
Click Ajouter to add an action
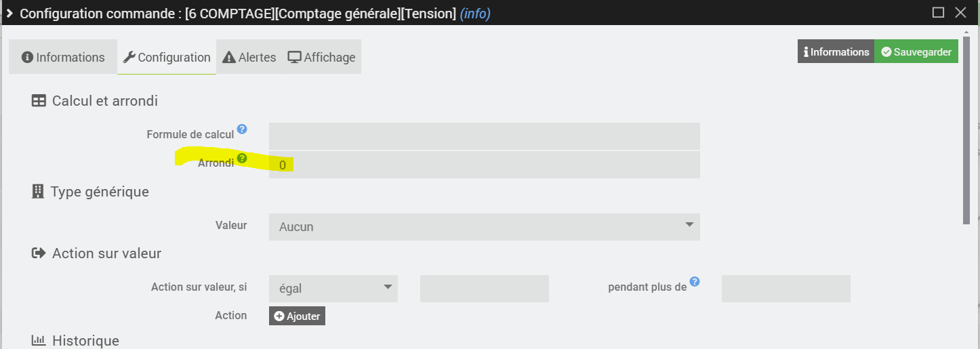[x=297, y=316]
